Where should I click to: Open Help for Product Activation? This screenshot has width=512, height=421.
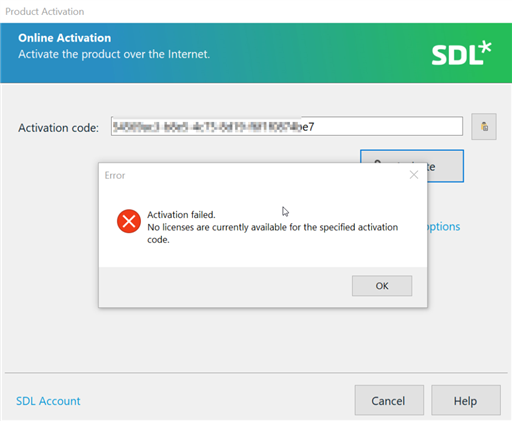coord(466,400)
